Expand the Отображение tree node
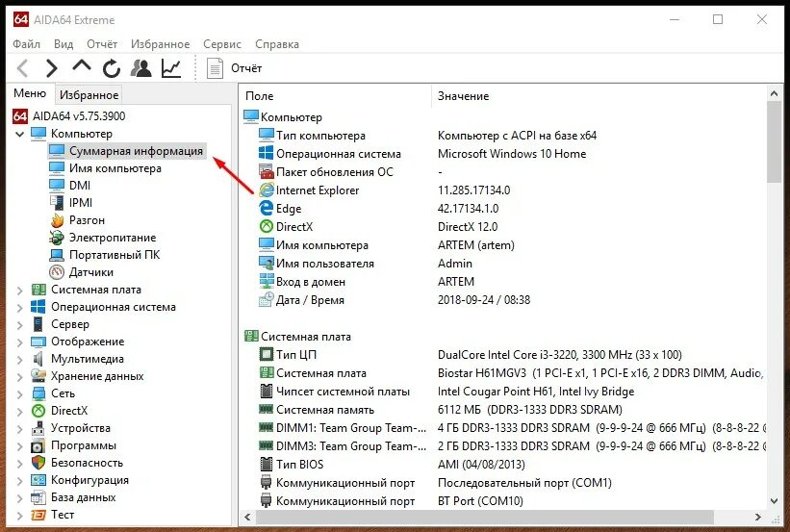This screenshot has height=532, width=790. click(x=19, y=342)
